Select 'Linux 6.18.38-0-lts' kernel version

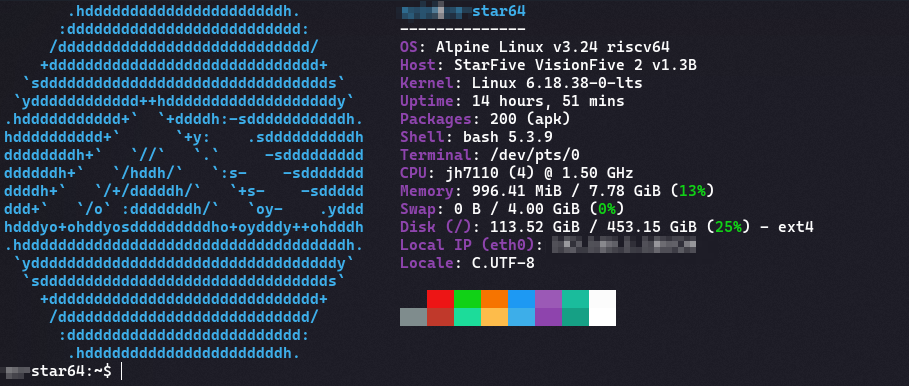[557, 83]
